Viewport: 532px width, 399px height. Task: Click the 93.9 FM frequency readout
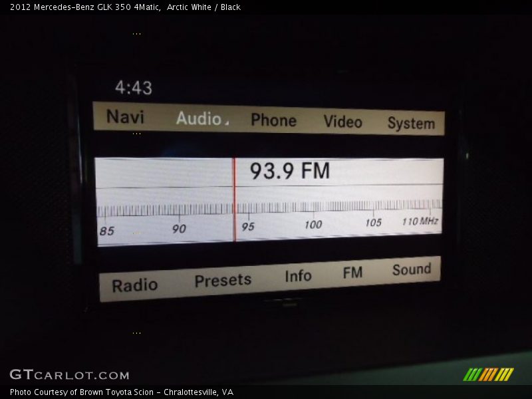click(290, 171)
